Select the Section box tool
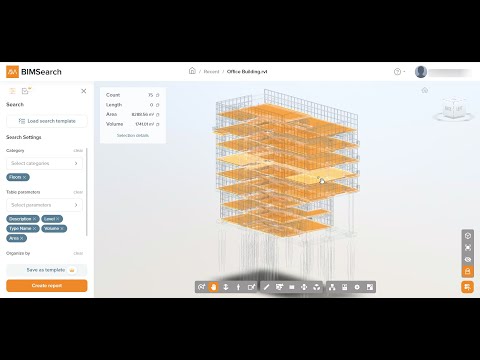 tap(292, 287)
